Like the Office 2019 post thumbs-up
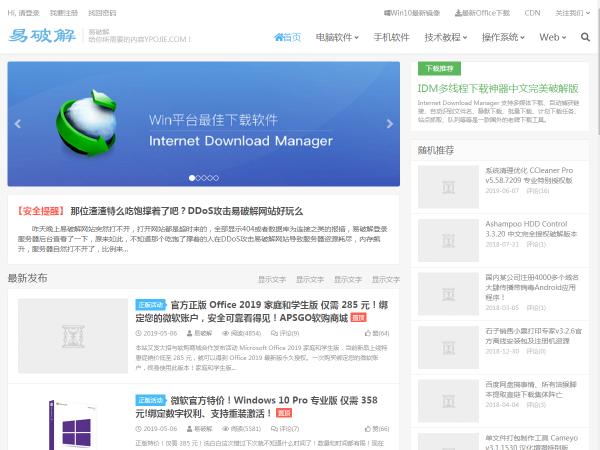 (x=368, y=333)
